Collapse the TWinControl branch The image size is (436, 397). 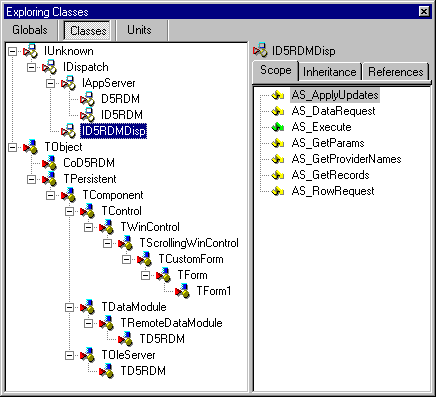tap(88, 227)
